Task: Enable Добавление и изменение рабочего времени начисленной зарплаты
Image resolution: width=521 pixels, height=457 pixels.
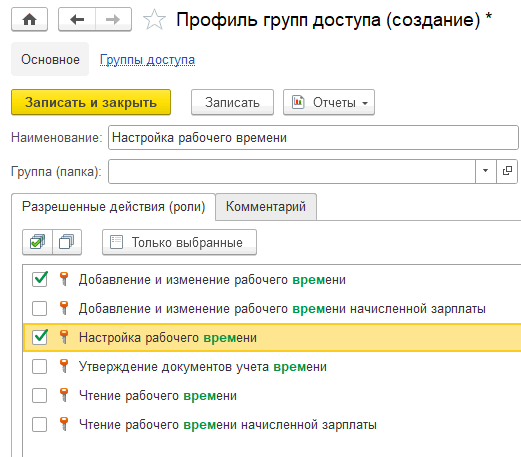Action: [x=40, y=308]
